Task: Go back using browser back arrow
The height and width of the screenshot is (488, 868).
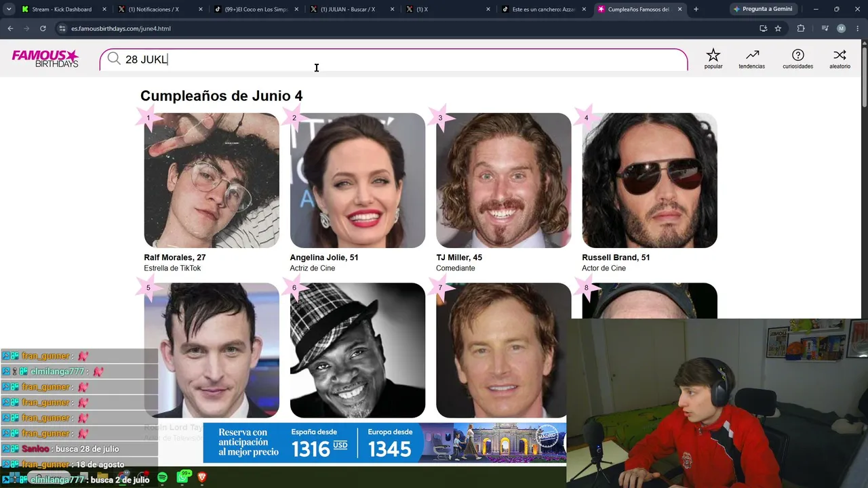Action: 10,28
